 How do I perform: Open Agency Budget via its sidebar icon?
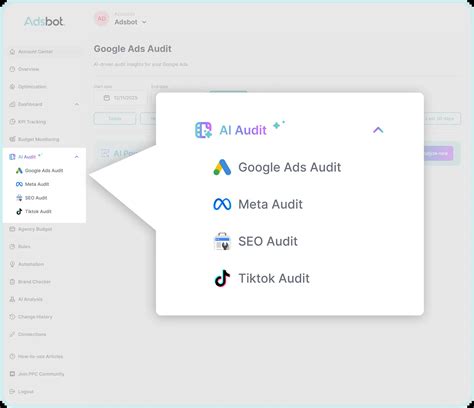tap(12, 229)
